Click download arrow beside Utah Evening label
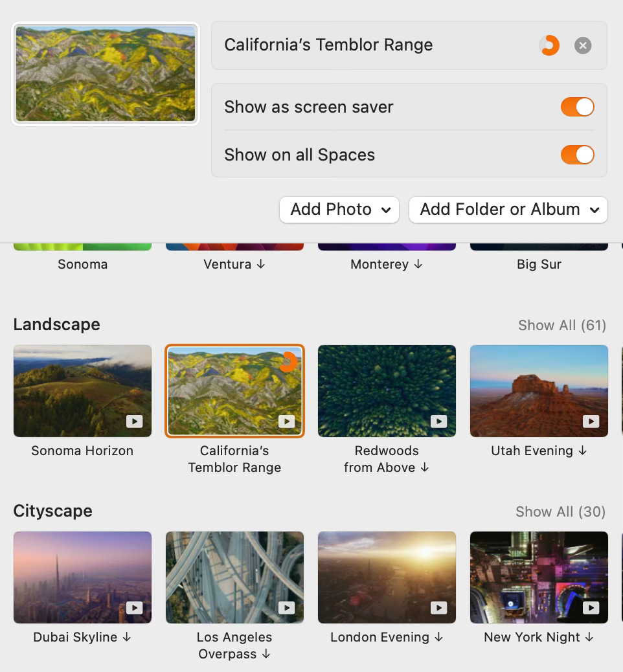The width and height of the screenshot is (623, 672). tap(582, 451)
